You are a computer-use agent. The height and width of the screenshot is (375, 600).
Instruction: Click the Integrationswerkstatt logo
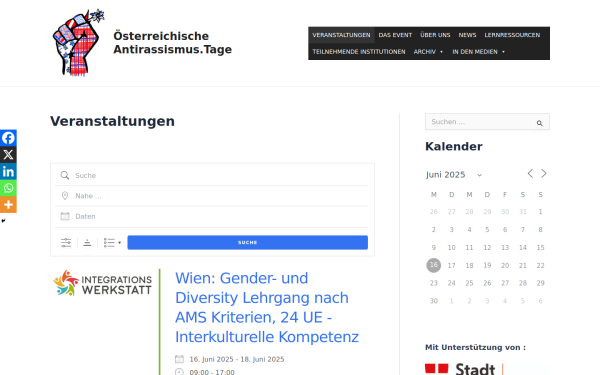click(x=102, y=283)
